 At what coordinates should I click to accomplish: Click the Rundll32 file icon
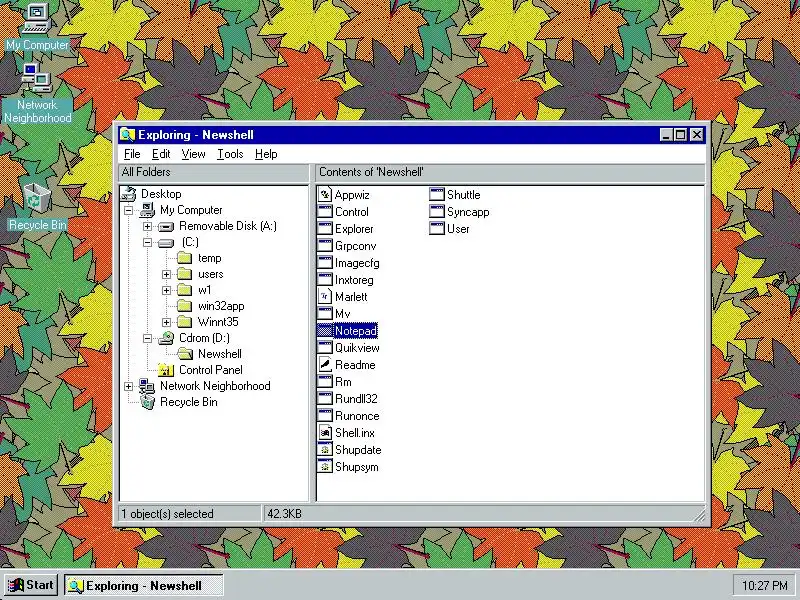[x=324, y=398]
